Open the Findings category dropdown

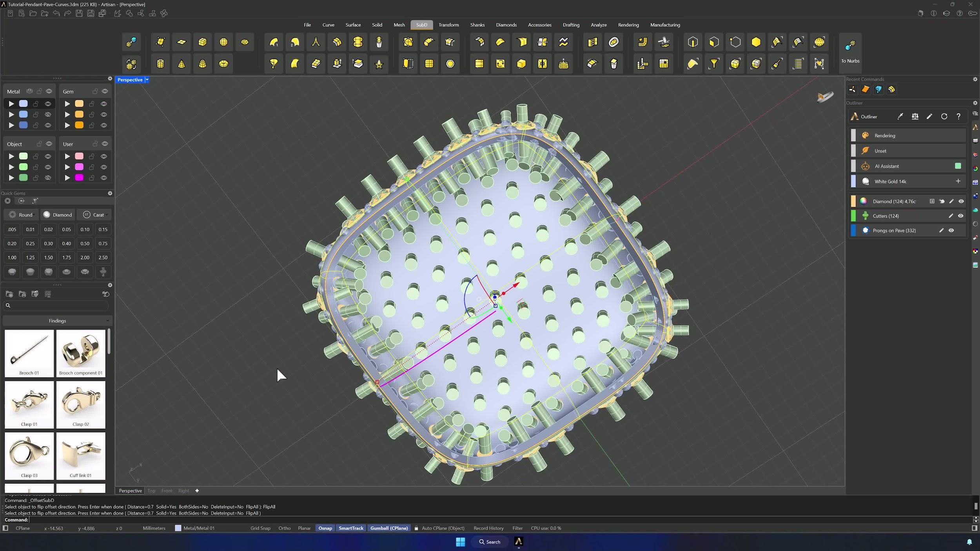(58, 321)
